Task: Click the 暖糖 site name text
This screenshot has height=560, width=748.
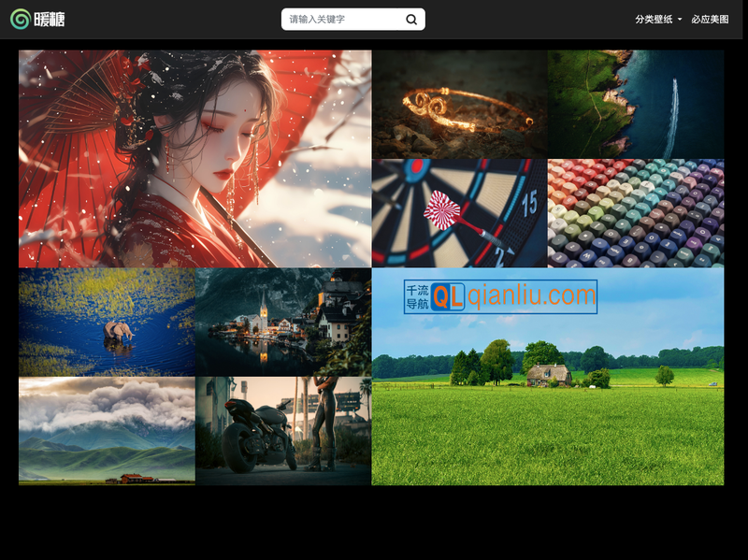Action: 50,19
